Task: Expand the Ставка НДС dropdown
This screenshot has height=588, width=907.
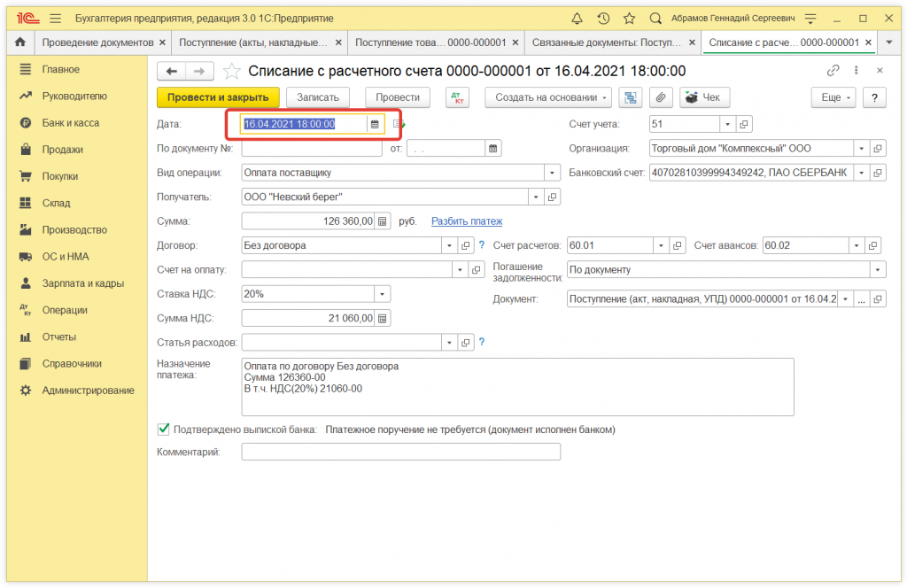Action: [382, 294]
